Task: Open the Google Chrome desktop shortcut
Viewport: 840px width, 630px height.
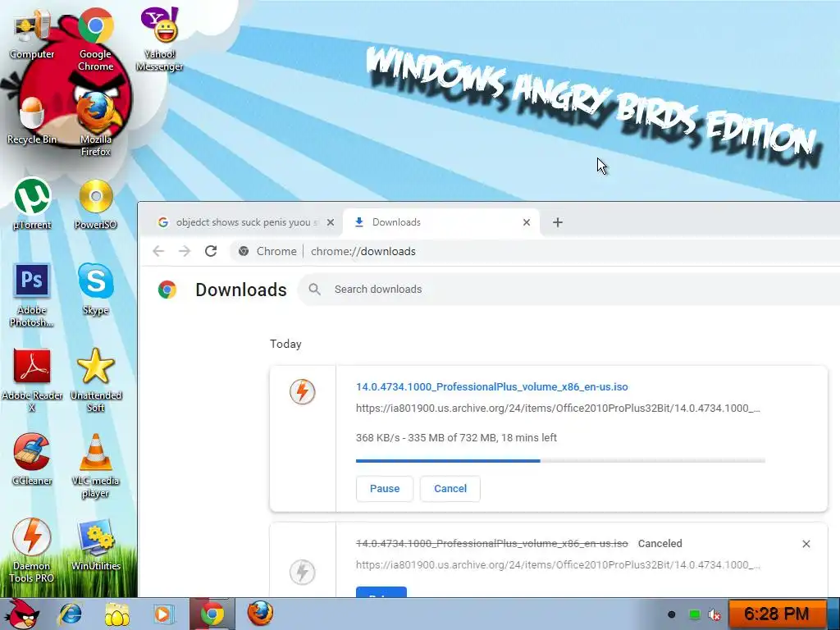Action: click(x=95, y=39)
